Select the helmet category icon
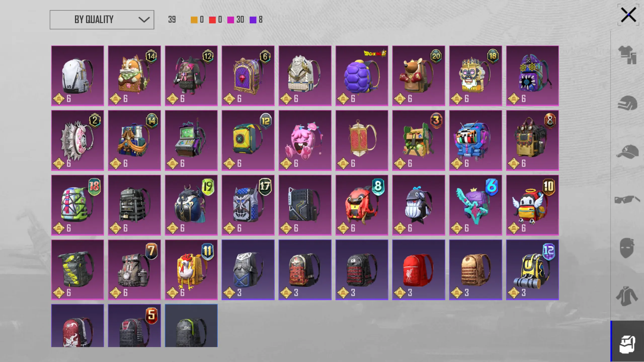 [x=628, y=103]
